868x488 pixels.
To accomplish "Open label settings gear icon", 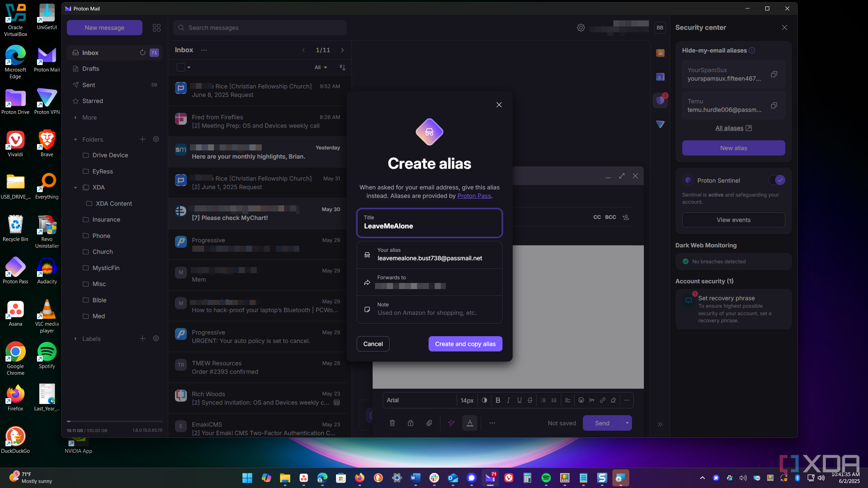I will coord(156,339).
